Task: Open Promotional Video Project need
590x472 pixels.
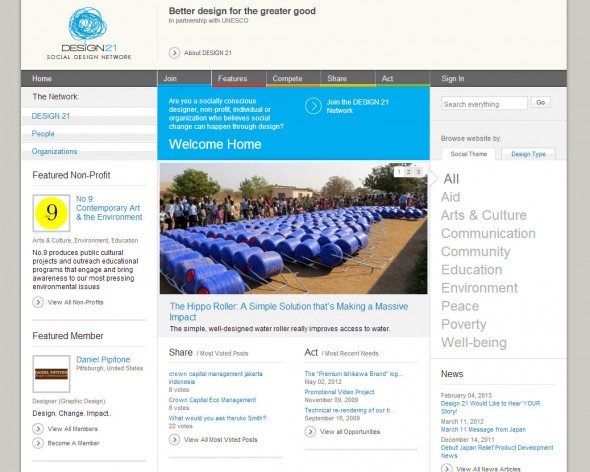Action: [339, 392]
